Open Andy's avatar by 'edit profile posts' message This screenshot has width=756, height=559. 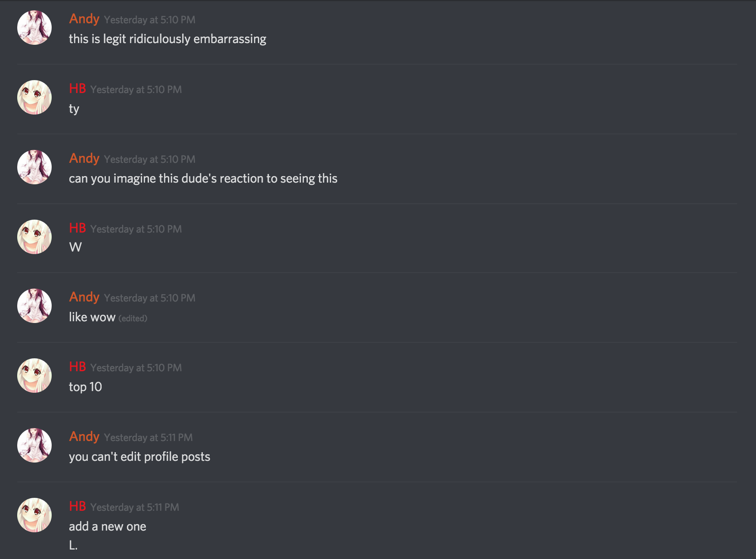[x=34, y=445]
